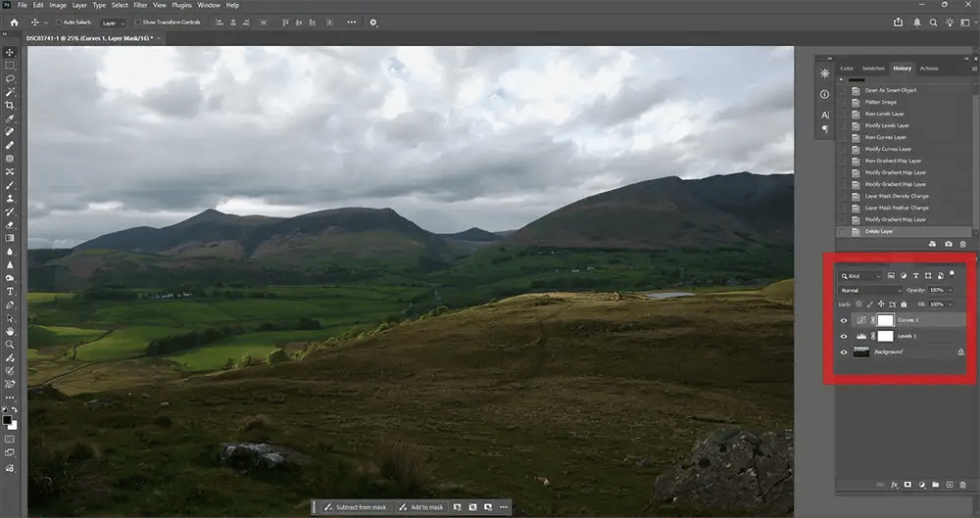The image size is (980, 518).
Task: Select the Crop tool
Action: pos(10,105)
